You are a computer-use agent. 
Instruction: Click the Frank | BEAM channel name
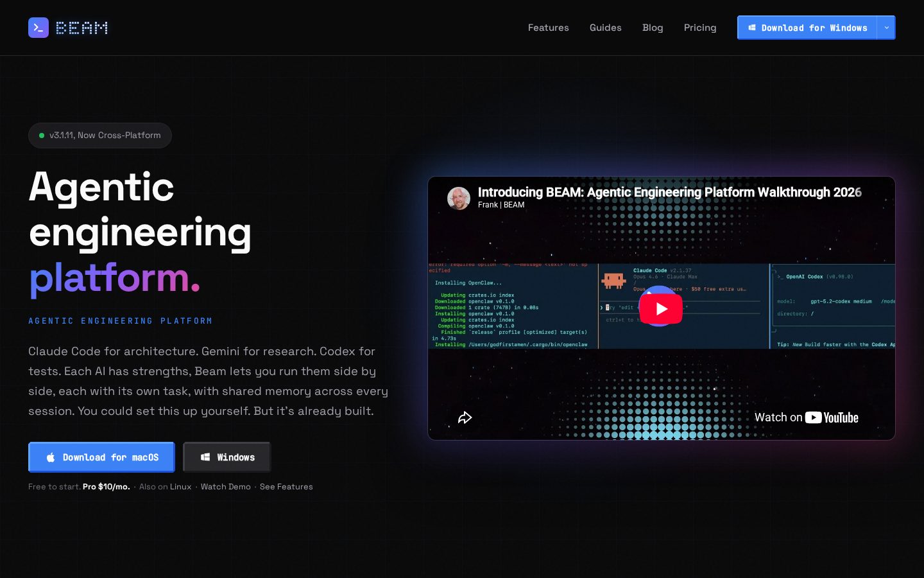501,205
